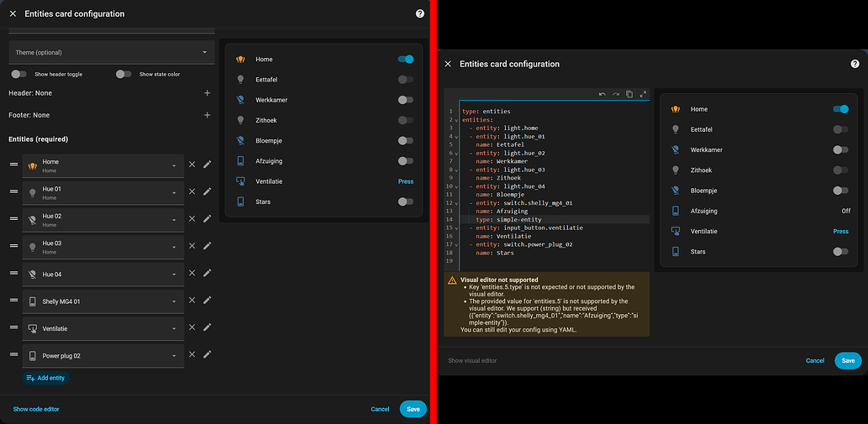
Task: Redo in the YAML code editor toolbar
Action: click(616, 95)
